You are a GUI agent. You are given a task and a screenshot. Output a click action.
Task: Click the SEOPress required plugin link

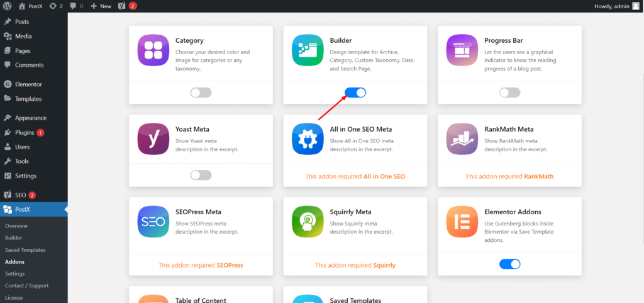tap(230, 265)
